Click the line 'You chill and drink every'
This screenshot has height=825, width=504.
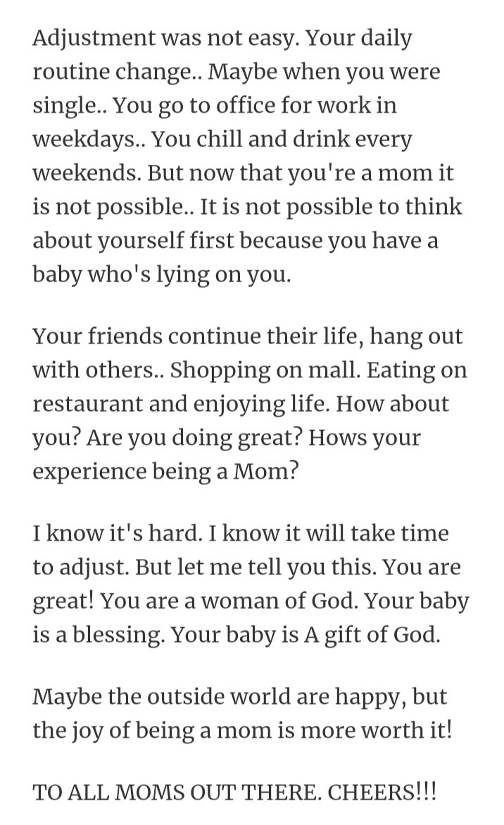pyautogui.click(x=281, y=139)
